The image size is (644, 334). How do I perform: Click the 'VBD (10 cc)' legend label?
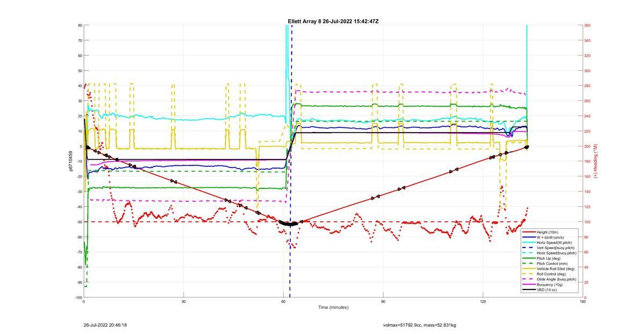coord(546,290)
